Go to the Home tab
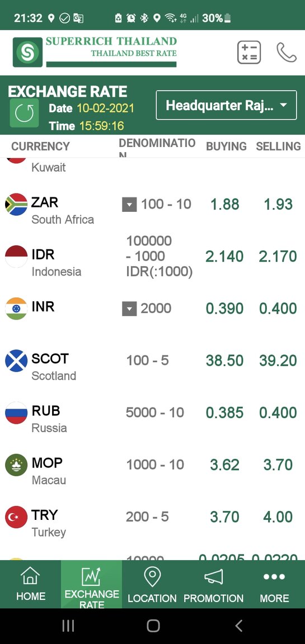305x644 pixels. (30, 584)
